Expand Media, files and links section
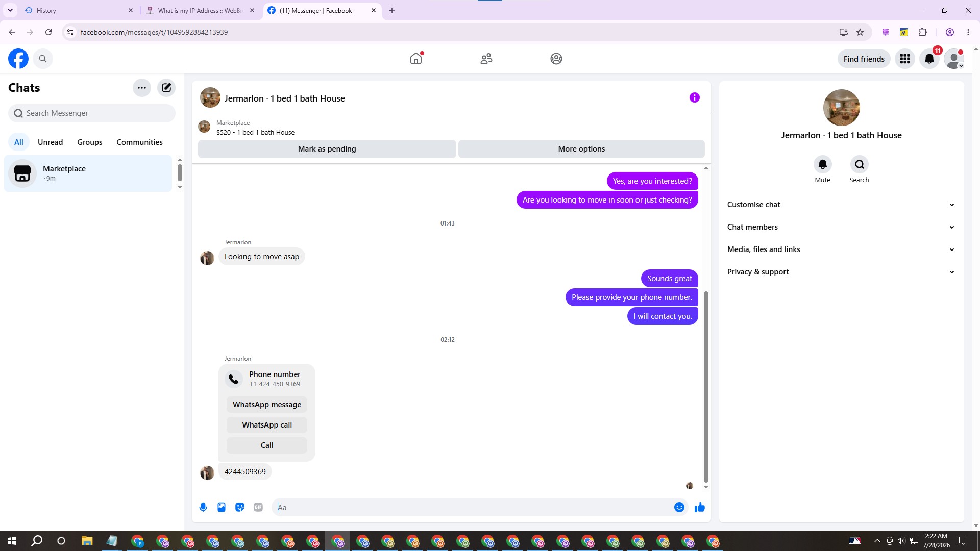 coord(842,249)
